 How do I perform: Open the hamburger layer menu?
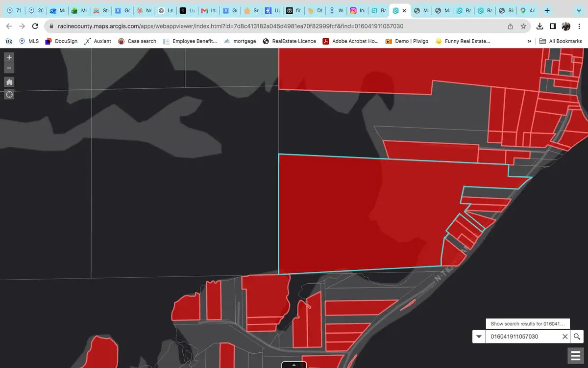coord(575,355)
